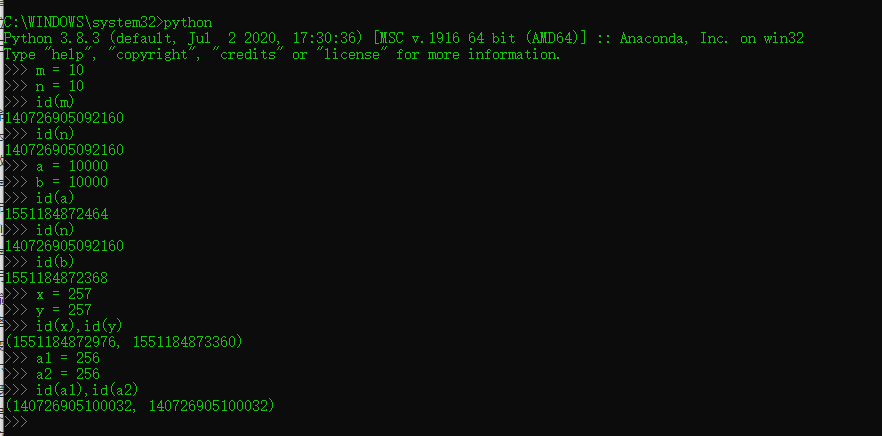Click the 'a = 10000' assignment line
Viewport: 882px width, 436px height.
[56, 167]
